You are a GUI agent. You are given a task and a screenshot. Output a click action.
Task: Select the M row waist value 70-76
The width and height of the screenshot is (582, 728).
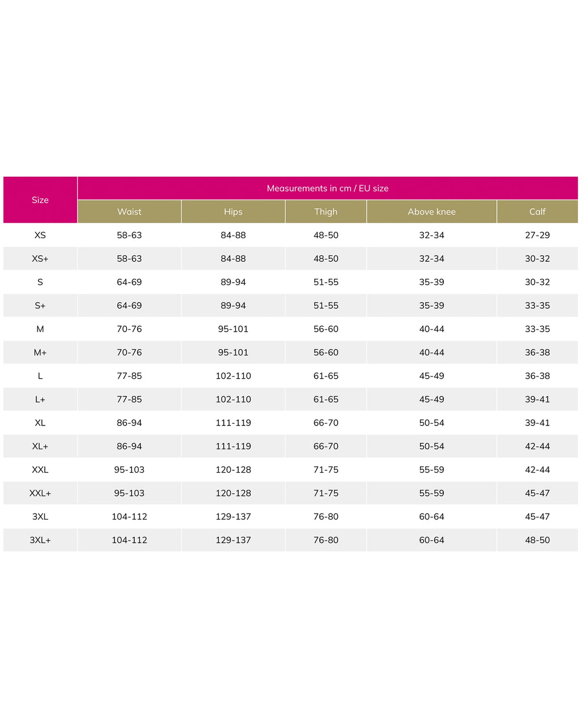[130, 329]
